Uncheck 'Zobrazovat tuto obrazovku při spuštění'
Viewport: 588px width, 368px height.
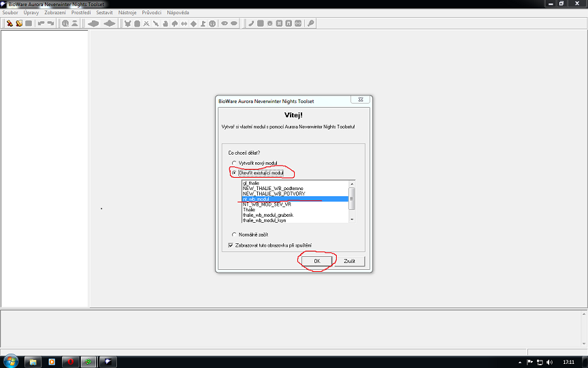coord(231,245)
